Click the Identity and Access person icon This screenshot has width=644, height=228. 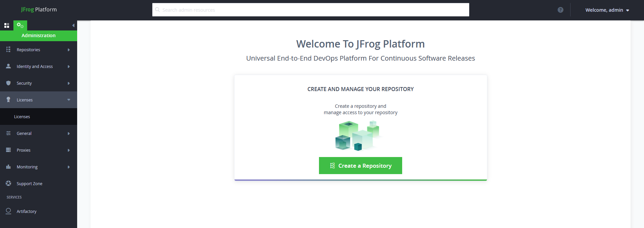pyautogui.click(x=8, y=66)
